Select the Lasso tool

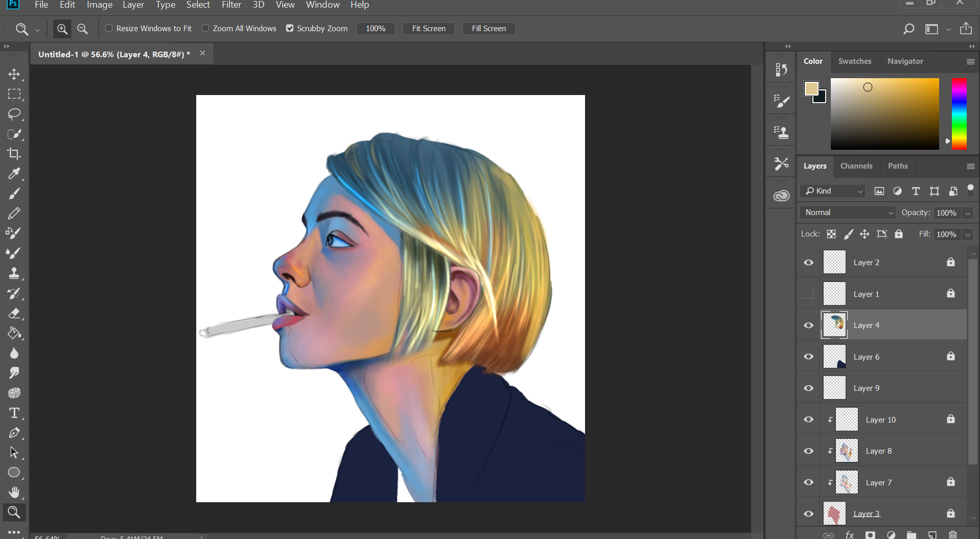(14, 114)
